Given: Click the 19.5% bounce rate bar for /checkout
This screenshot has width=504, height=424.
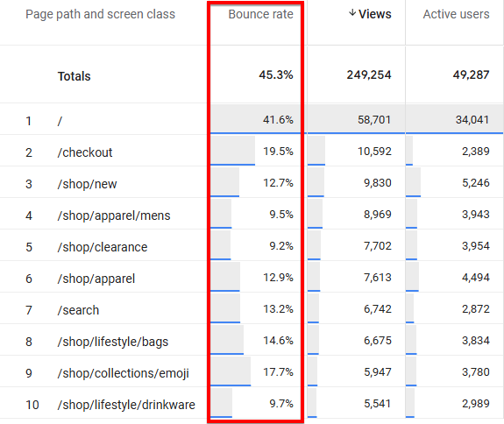Looking at the screenshot, I should 232,151.
